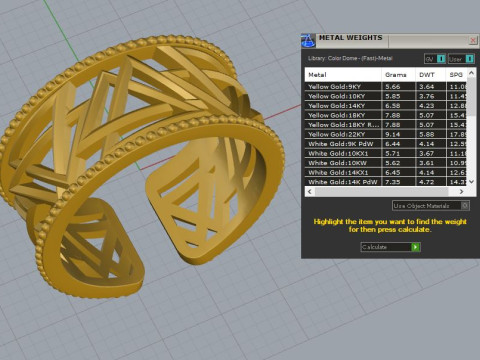Click the 4.72 DWT value

[x=427, y=182]
